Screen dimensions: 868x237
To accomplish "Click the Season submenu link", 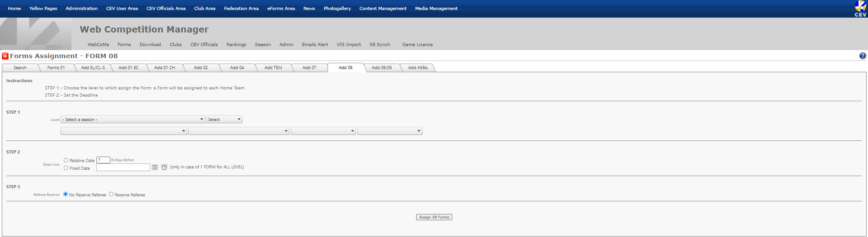I will [263, 45].
